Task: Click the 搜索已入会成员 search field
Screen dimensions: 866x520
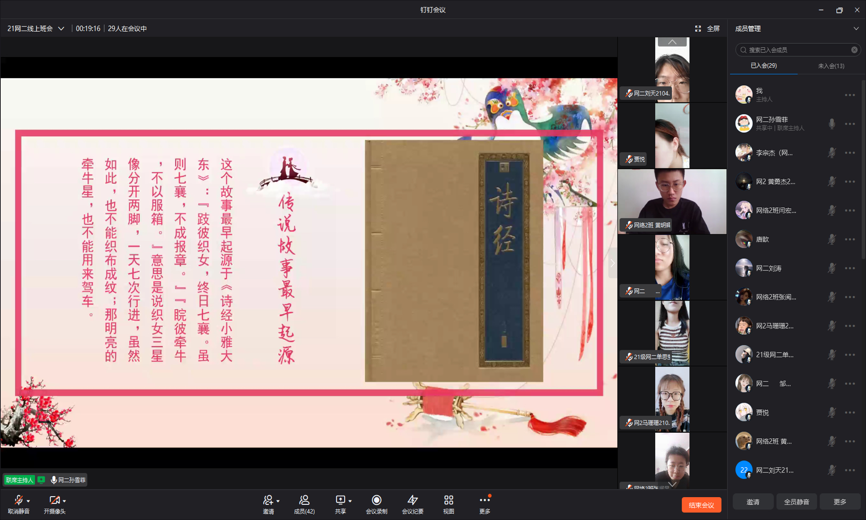Action: coord(795,49)
